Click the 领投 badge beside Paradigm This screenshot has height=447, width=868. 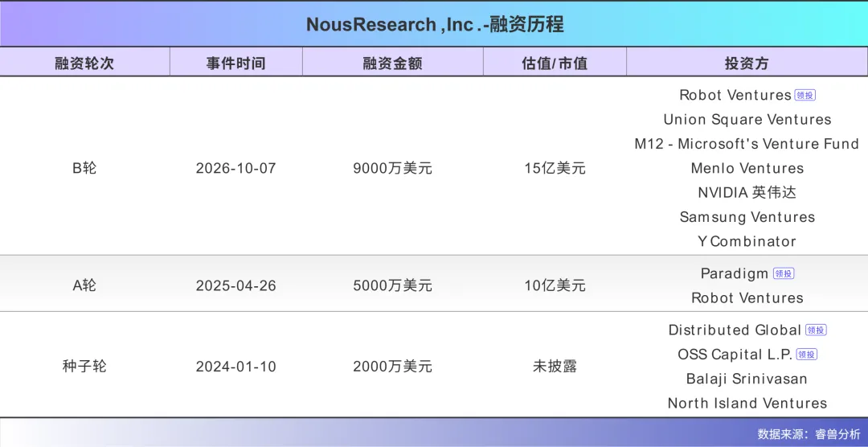click(784, 273)
